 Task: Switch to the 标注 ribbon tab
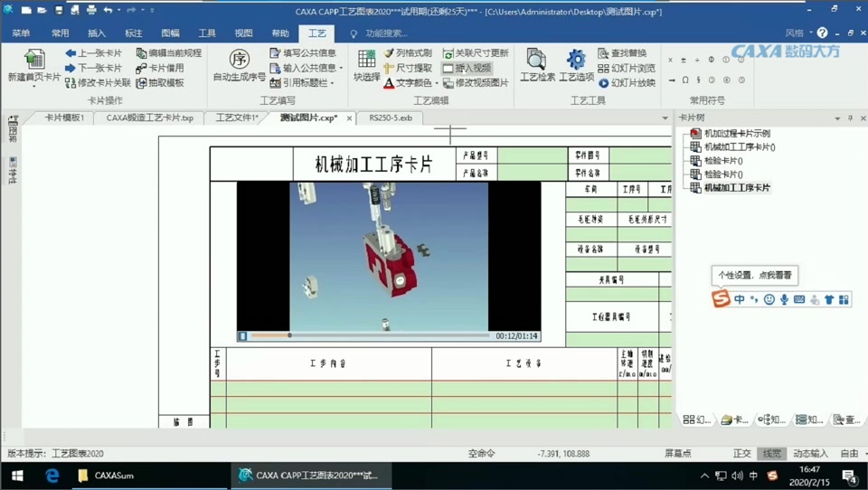[134, 33]
